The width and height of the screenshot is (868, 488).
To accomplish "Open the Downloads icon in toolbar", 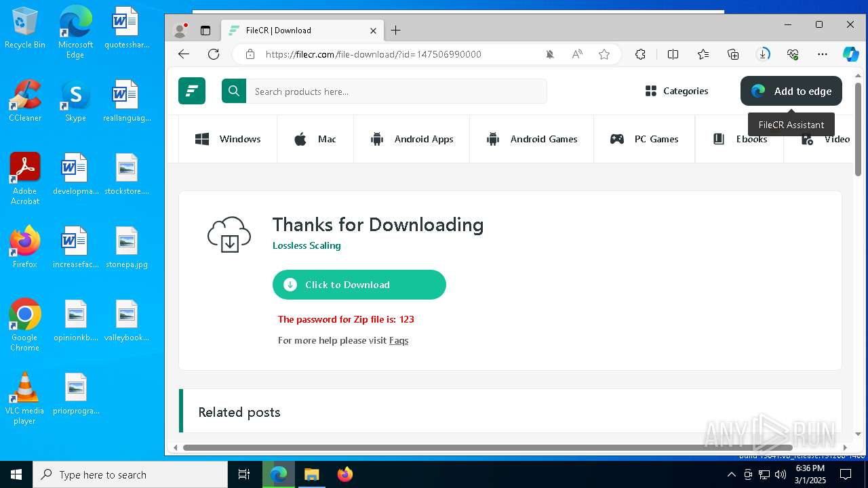I will click(x=763, y=54).
